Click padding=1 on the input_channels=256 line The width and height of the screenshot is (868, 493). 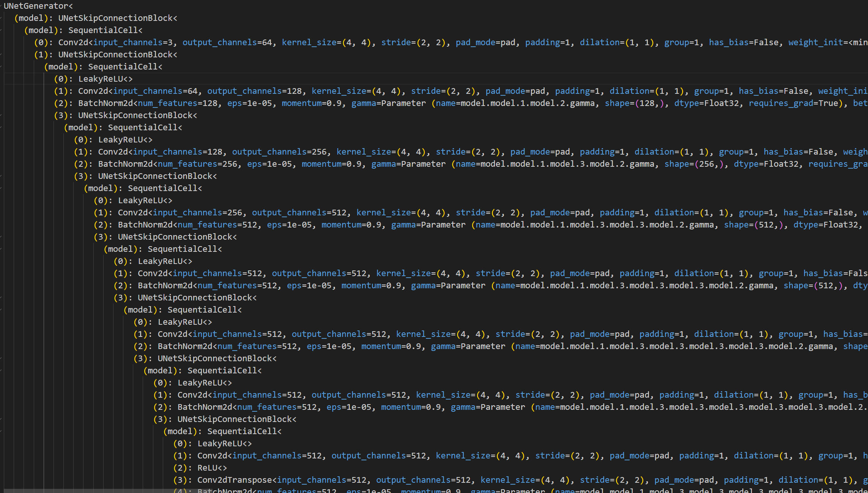(622, 213)
